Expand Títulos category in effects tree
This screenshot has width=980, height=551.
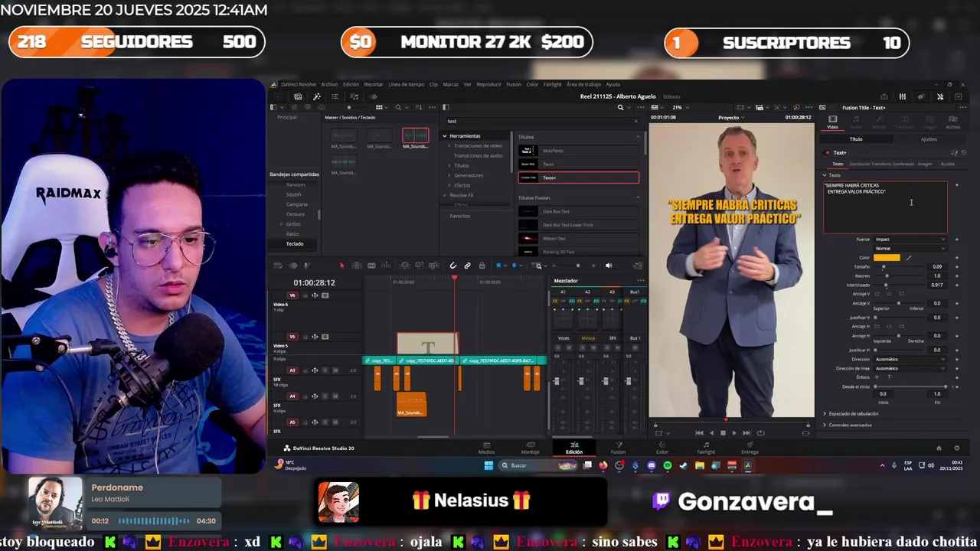[450, 165]
